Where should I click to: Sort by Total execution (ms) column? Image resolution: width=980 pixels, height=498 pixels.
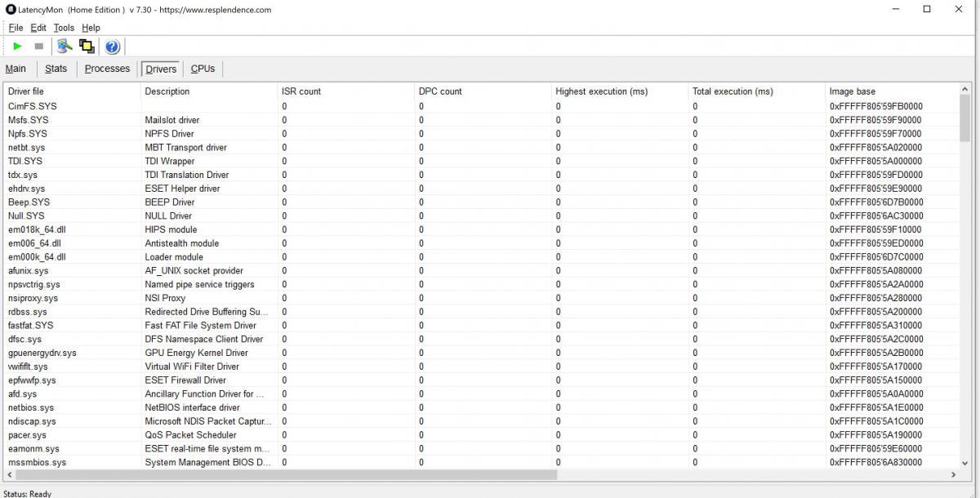tap(757, 91)
